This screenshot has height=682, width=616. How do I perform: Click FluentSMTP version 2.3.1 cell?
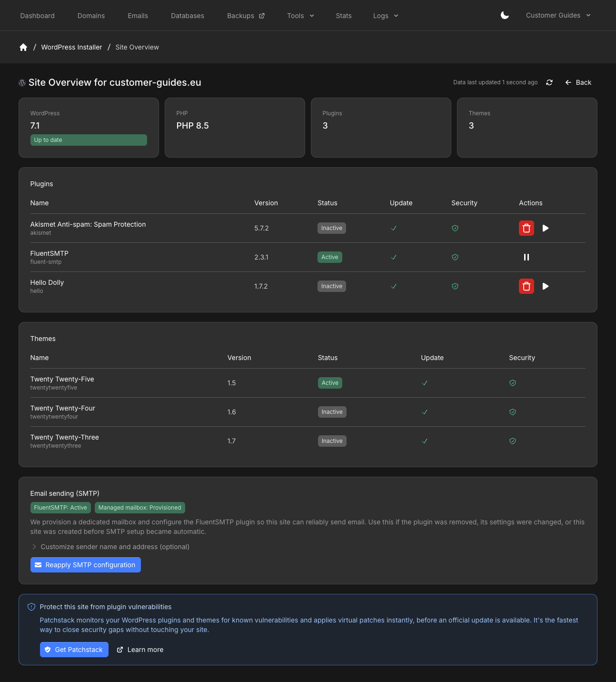point(261,257)
